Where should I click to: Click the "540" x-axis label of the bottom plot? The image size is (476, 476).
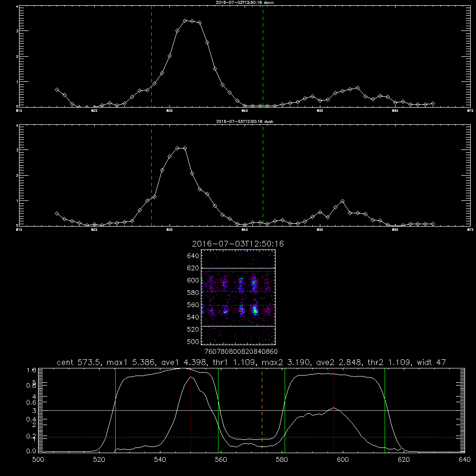click(x=160, y=460)
